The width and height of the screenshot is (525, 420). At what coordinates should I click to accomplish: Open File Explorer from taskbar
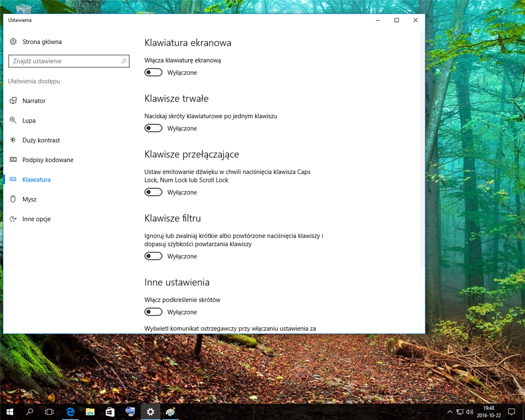90,412
